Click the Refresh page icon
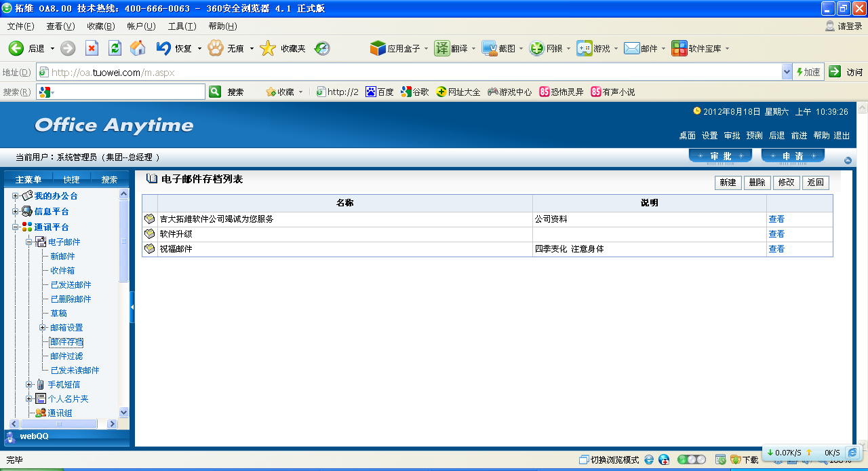The height and width of the screenshot is (471, 868). click(x=115, y=48)
